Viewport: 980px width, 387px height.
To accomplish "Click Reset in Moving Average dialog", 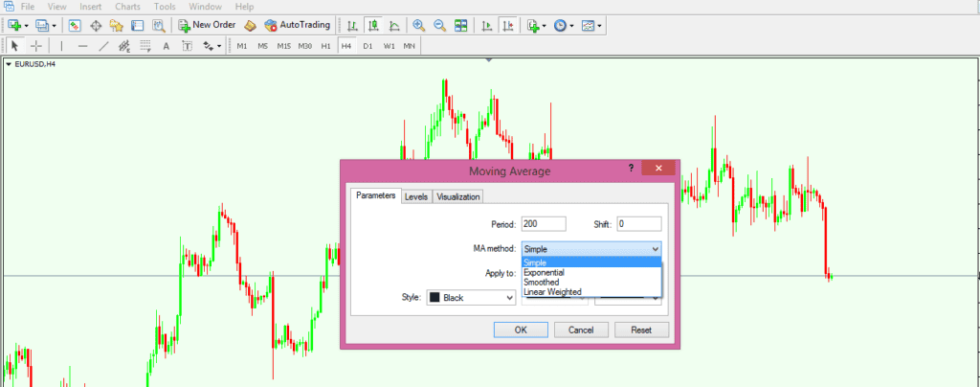I will click(x=641, y=330).
